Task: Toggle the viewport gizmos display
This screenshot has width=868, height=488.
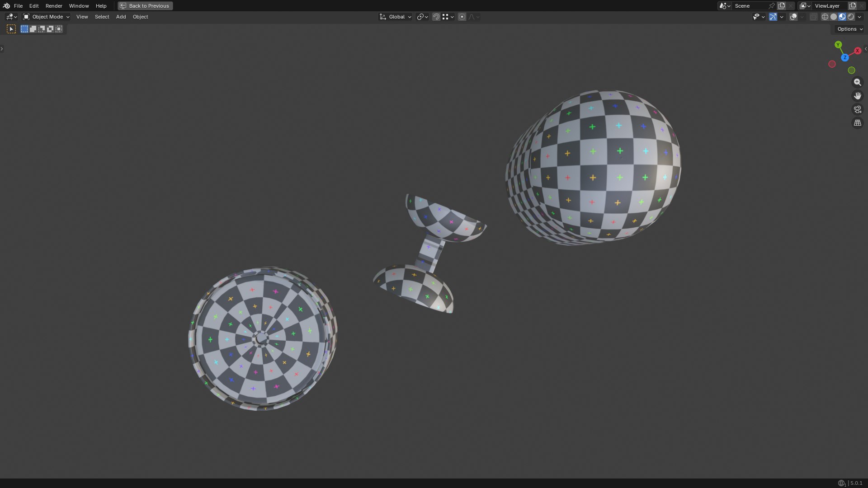Action: pyautogui.click(x=773, y=17)
